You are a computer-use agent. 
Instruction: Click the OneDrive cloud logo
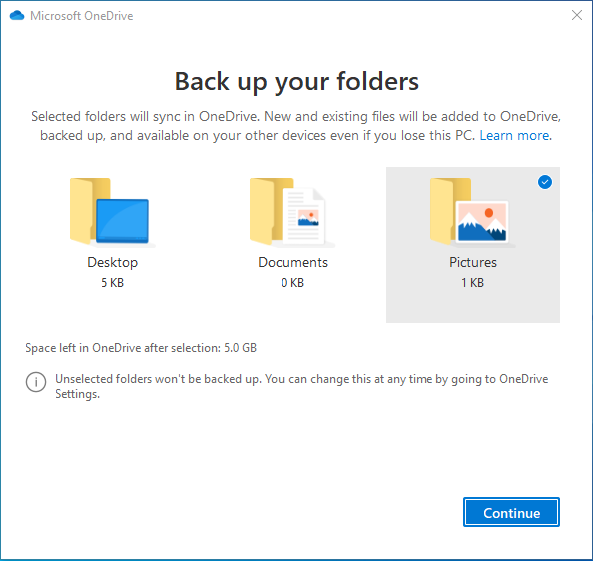click(17, 16)
